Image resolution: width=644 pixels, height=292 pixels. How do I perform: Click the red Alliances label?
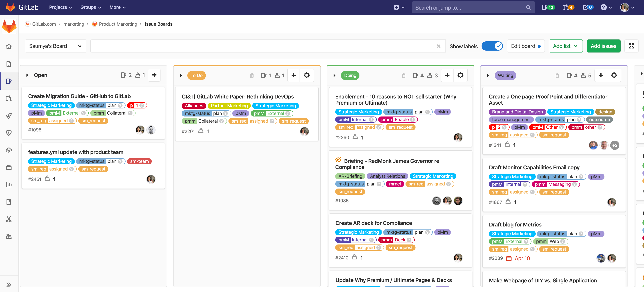pos(194,106)
